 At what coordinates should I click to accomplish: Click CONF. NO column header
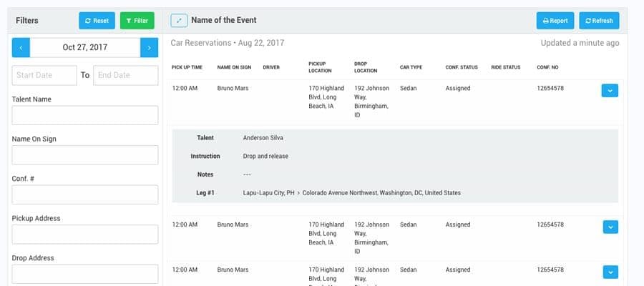coord(547,67)
